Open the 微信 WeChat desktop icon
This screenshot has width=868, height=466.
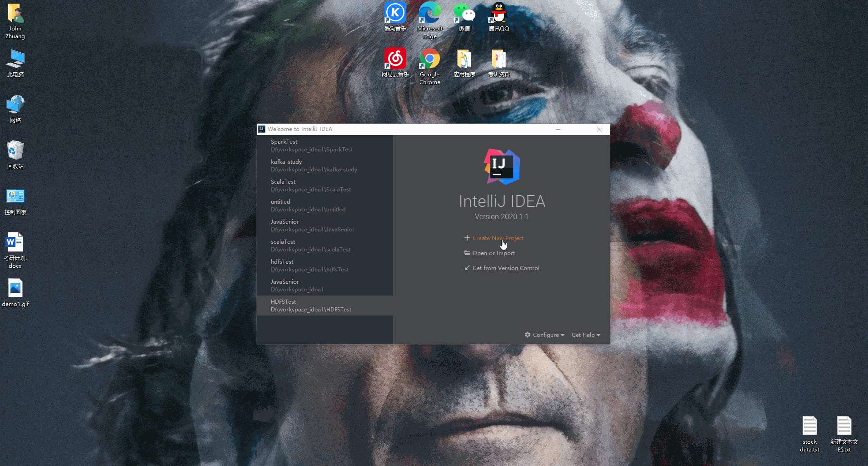coord(464,16)
